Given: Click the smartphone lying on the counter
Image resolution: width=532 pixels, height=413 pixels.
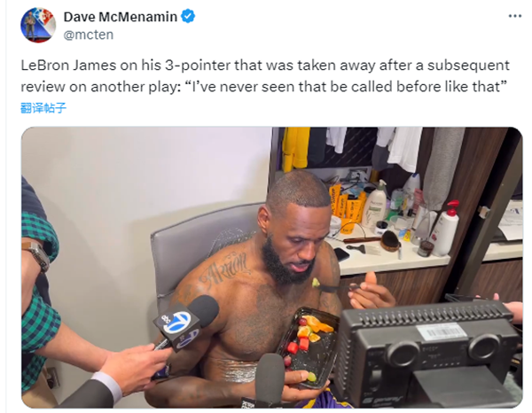Looking at the screenshot, I should (340, 254).
